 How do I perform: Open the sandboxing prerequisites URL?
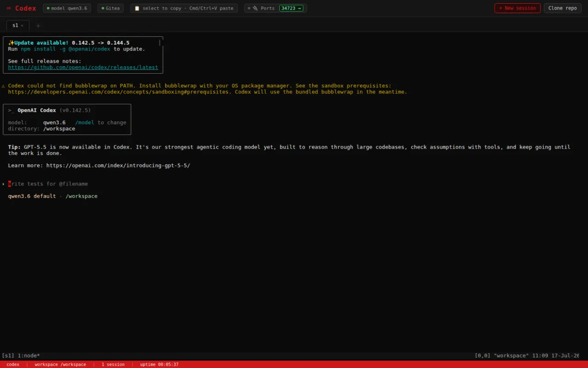(118, 92)
